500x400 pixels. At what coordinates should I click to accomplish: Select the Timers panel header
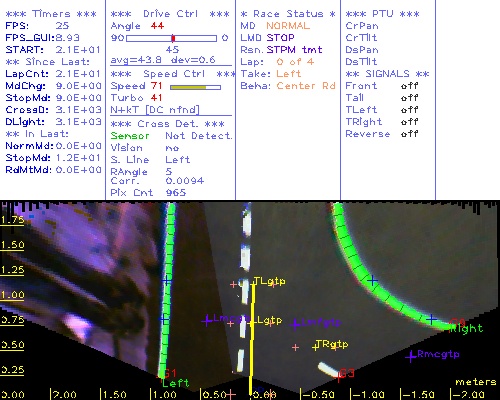pyautogui.click(x=51, y=14)
